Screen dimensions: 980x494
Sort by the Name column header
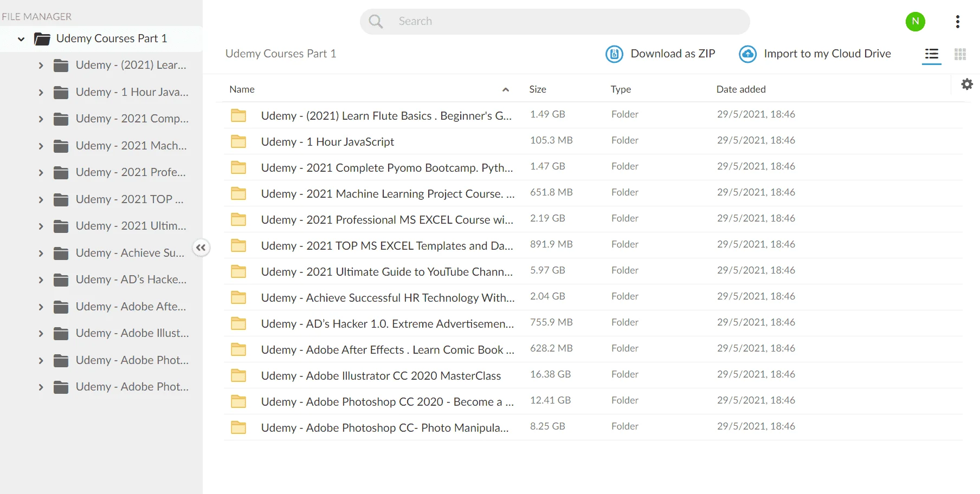pos(242,89)
